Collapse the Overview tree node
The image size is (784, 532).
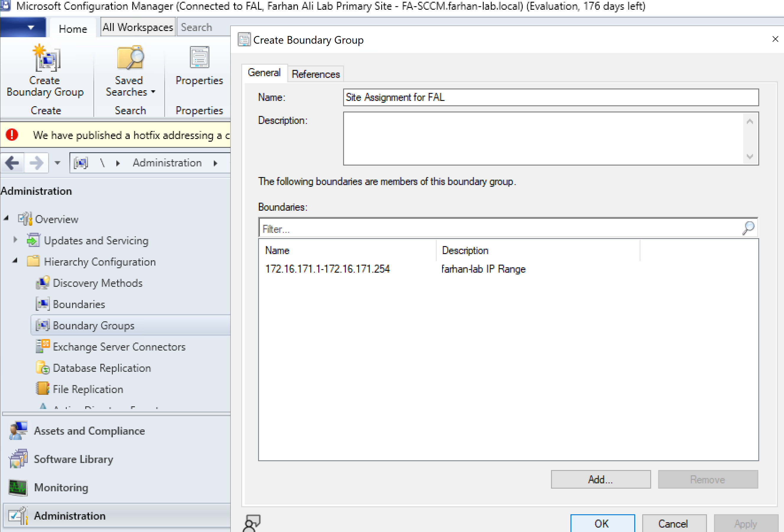pos(6,218)
